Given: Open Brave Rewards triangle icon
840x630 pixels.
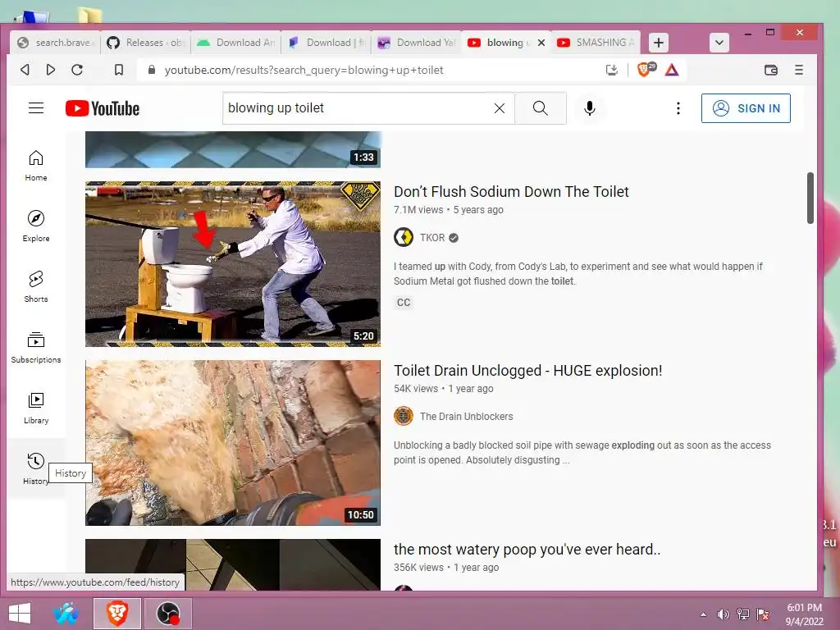Looking at the screenshot, I should click(672, 70).
